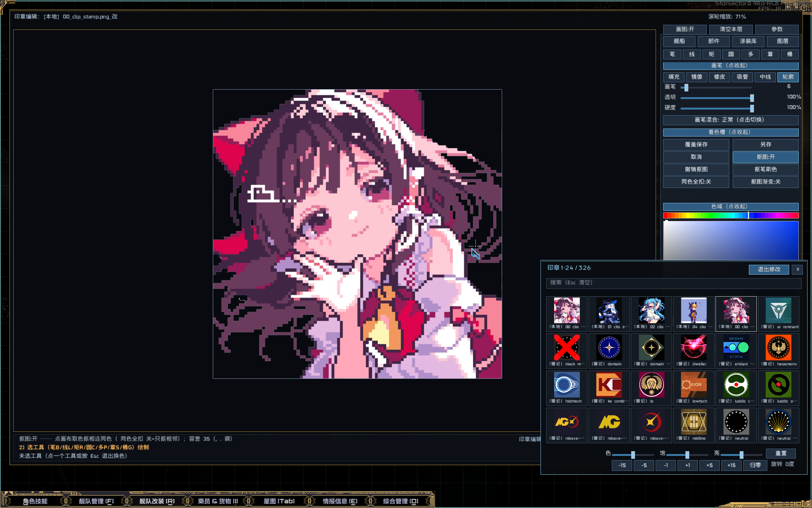Select the 章 stamp tool
This screenshot has height=508, width=812.
point(770,54)
